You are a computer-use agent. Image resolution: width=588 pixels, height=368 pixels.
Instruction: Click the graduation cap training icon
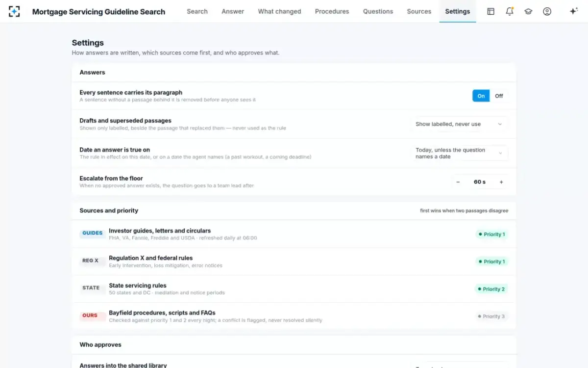[528, 11]
